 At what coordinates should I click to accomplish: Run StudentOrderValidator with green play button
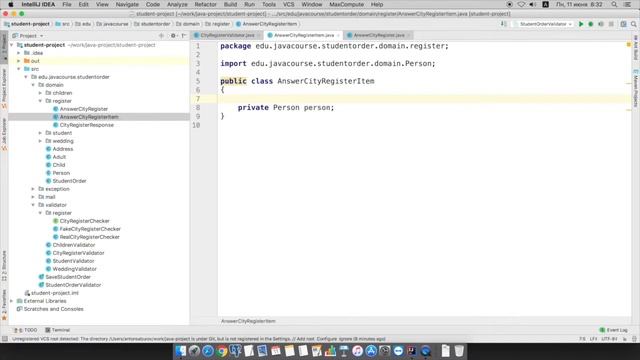[581, 24]
